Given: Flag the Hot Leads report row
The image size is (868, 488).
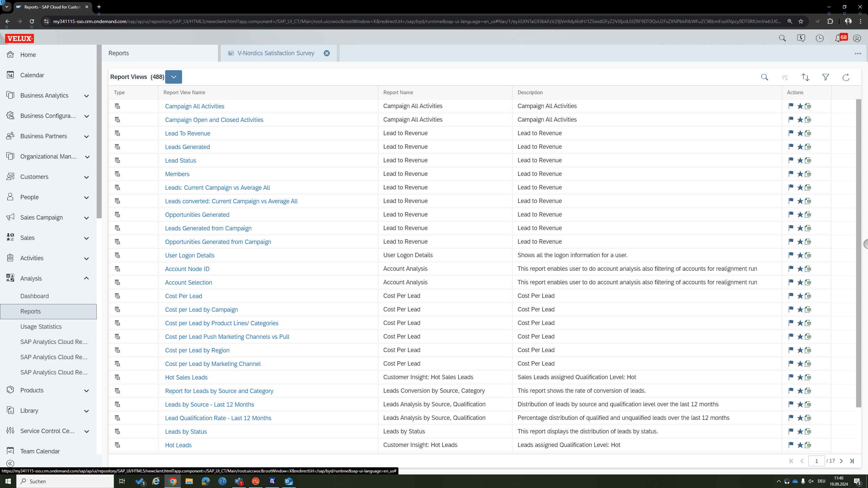Looking at the screenshot, I should (791, 445).
